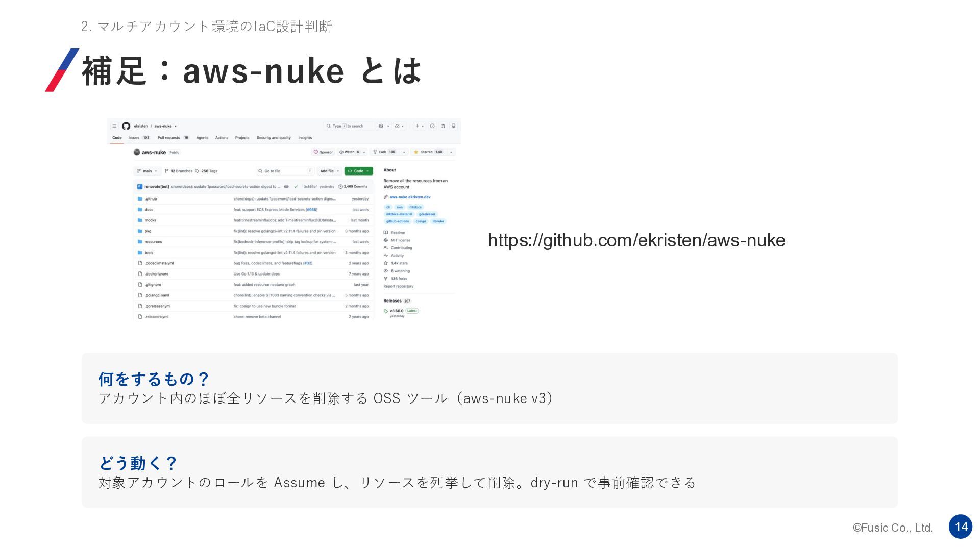Click the .goreleaser.yml file icon

(x=140, y=306)
